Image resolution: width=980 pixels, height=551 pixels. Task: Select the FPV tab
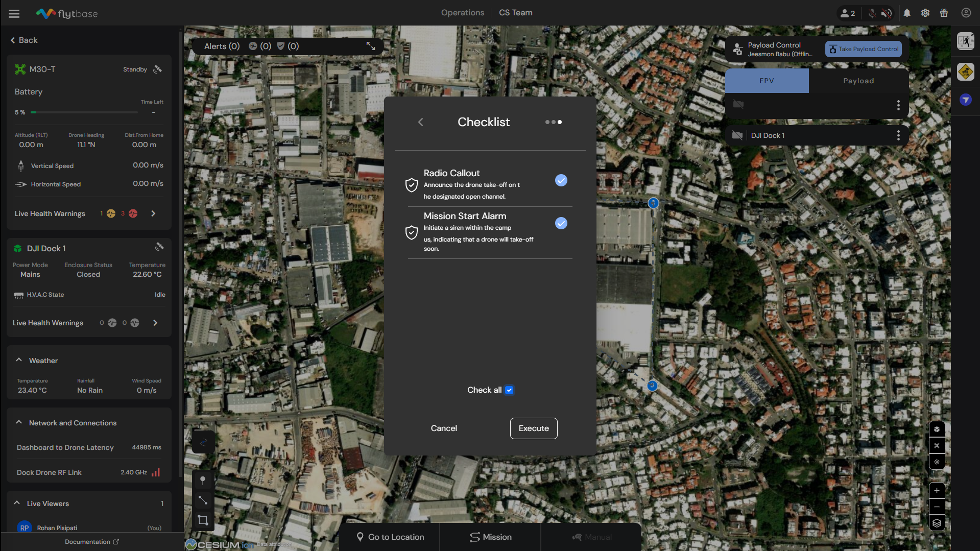(767, 81)
